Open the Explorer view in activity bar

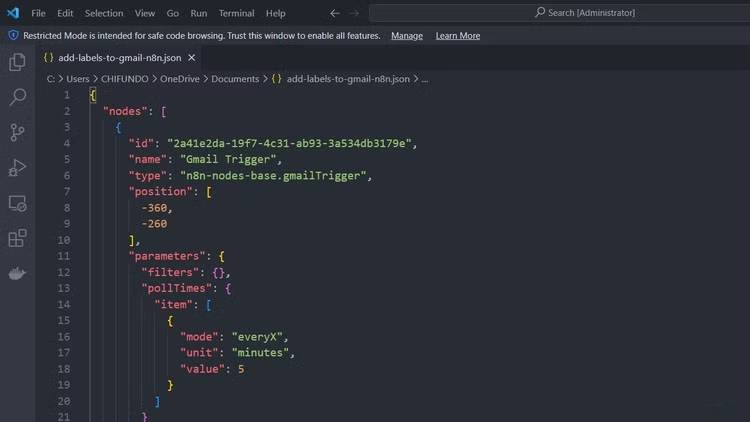17,62
